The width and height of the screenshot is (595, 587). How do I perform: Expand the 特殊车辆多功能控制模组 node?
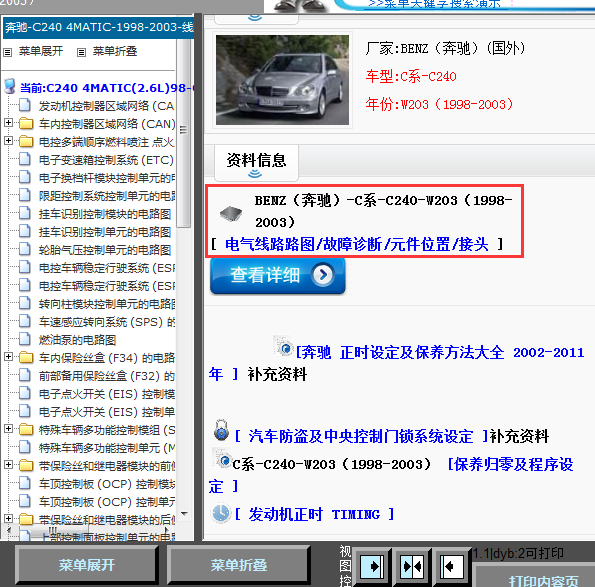point(8,429)
